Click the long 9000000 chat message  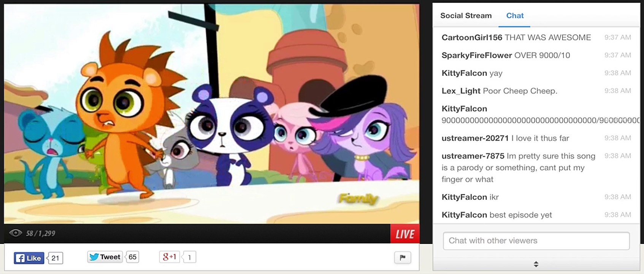541,121
